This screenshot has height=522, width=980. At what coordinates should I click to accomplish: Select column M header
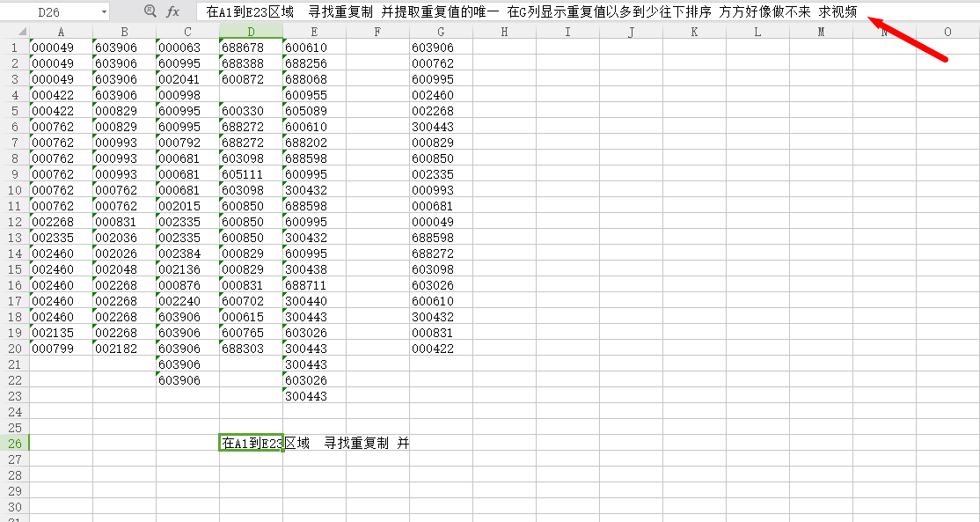coord(822,32)
